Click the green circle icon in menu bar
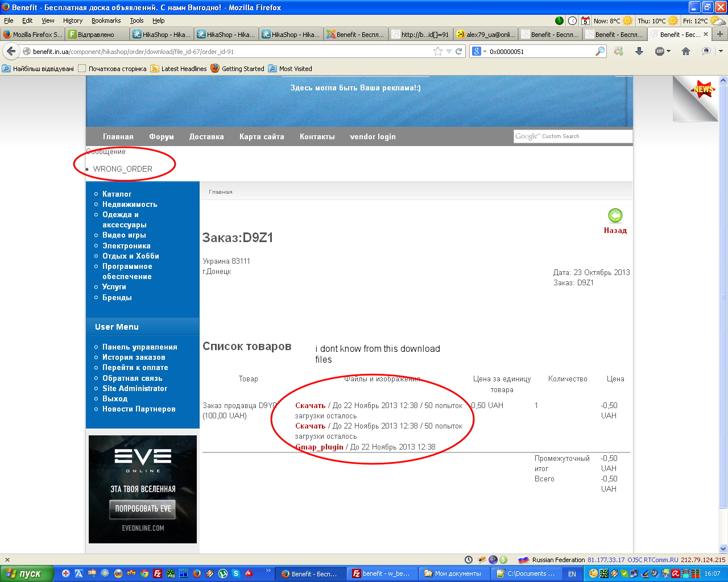 point(559,20)
